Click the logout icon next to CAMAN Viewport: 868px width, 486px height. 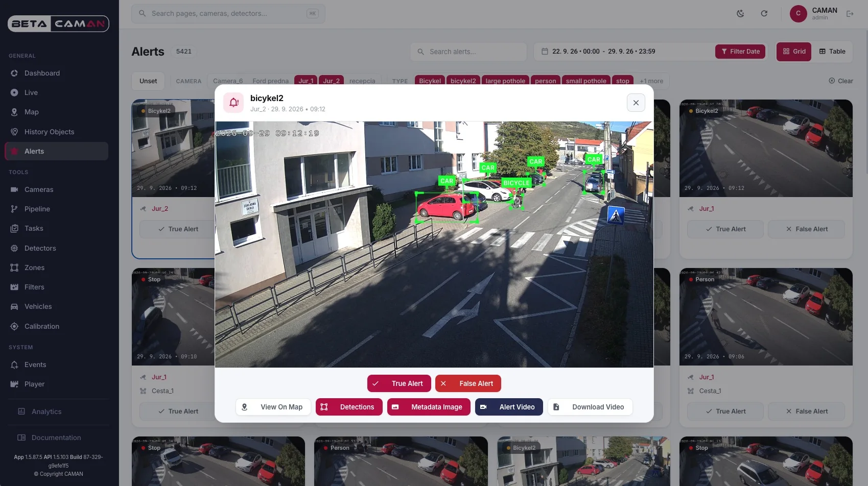[x=850, y=14]
